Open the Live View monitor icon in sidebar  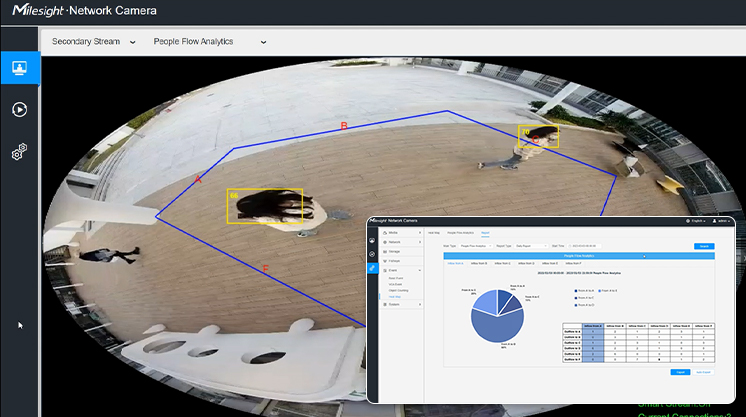tap(20, 68)
